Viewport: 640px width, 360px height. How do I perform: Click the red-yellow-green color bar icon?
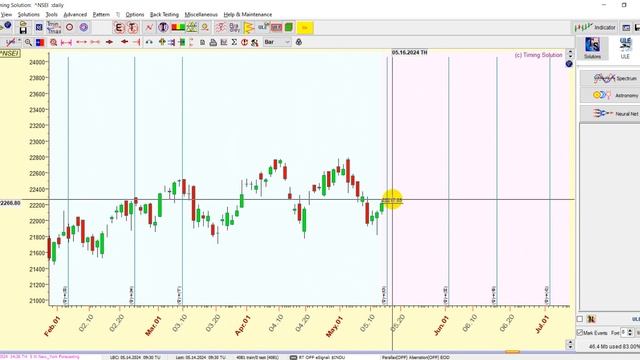(178, 28)
